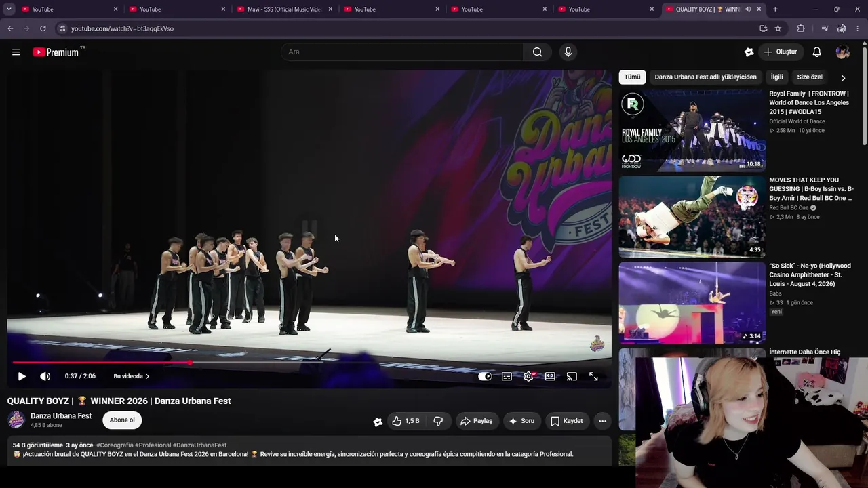Open the Chrome three-dot menu

tap(858, 28)
